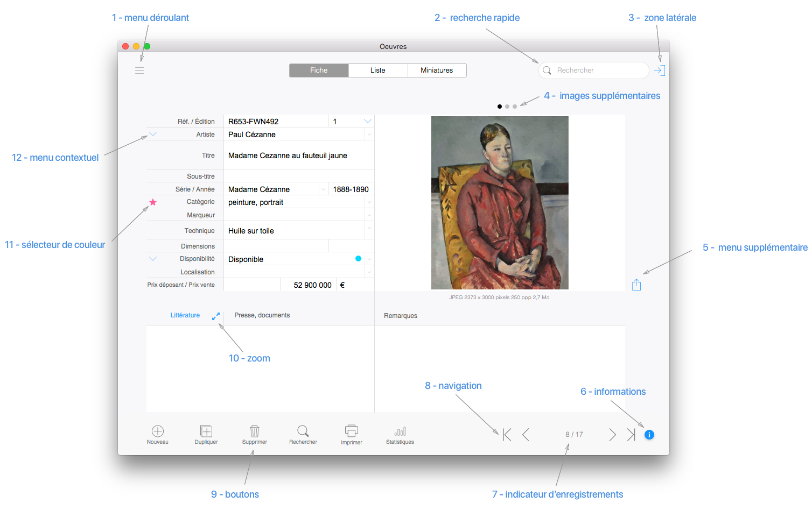
Task: Expand Littérature with the zoom arrows
Action: 216,316
